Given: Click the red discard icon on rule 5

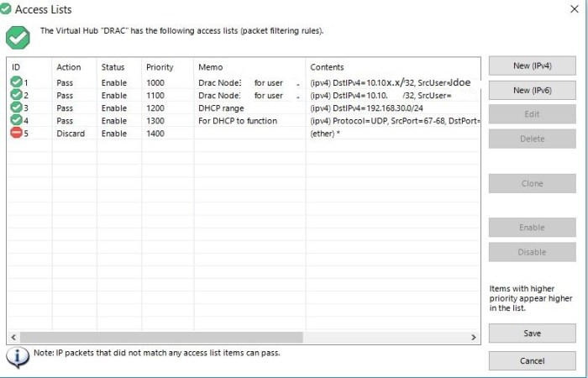Looking at the screenshot, I should [x=16, y=133].
